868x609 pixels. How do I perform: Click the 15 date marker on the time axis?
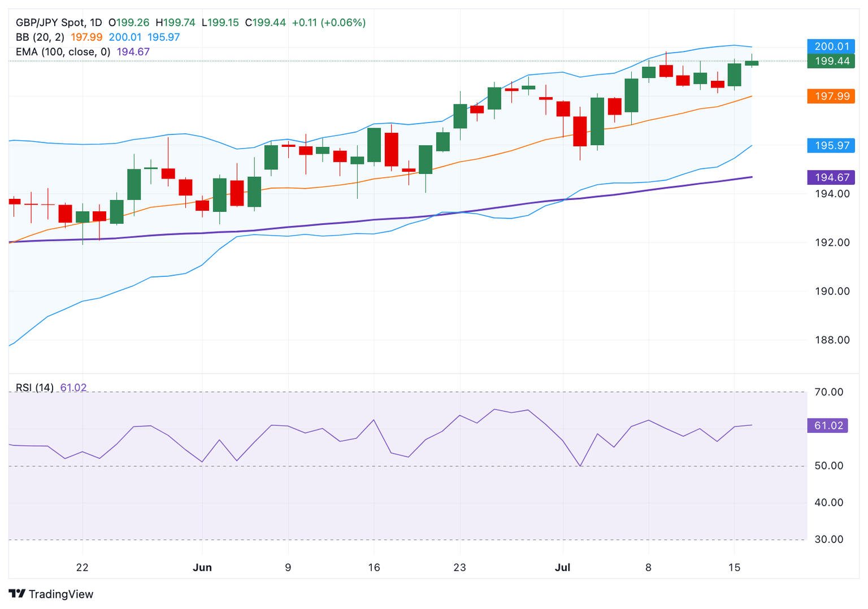pyautogui.click(x=734, y=567)
